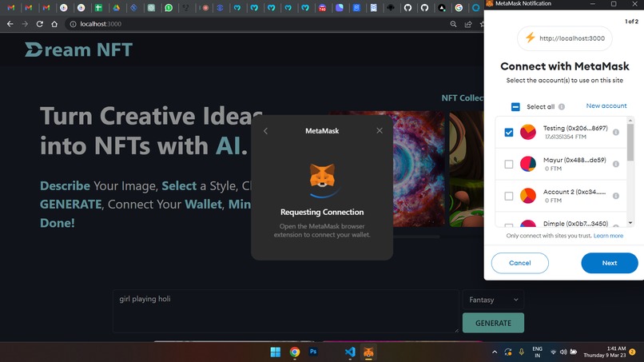This screenshot has height=362, width=644.
Task: Open info icon for Account 2
Action: pyautogui.click(x=616, y=196)
